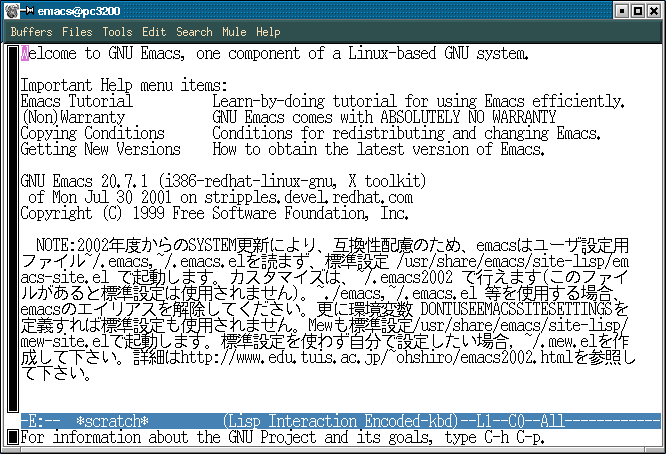
Task: Click the echo area message about C-h C-p
Action: tap(282, 437)
